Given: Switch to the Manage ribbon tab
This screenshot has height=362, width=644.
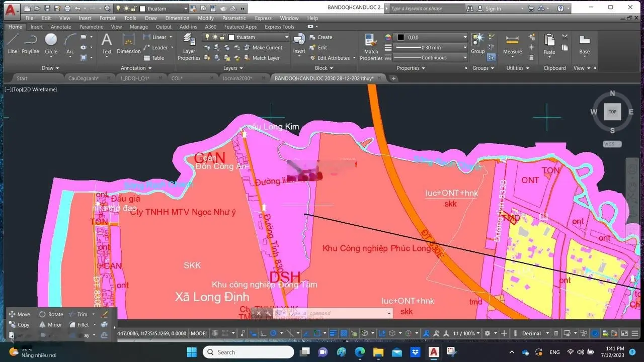Looking at the screenshot, I should (138, 27).
